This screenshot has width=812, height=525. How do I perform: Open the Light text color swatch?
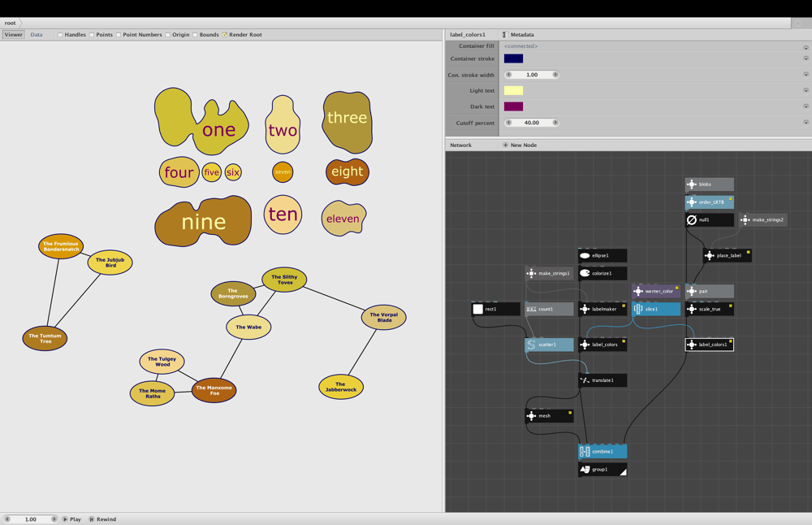tap(513, 91)
